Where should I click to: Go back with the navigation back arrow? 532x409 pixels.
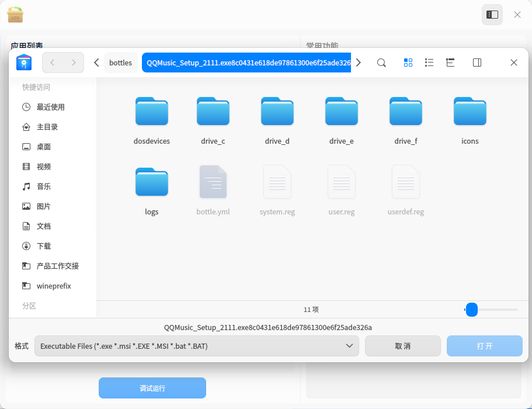point(52,63)
